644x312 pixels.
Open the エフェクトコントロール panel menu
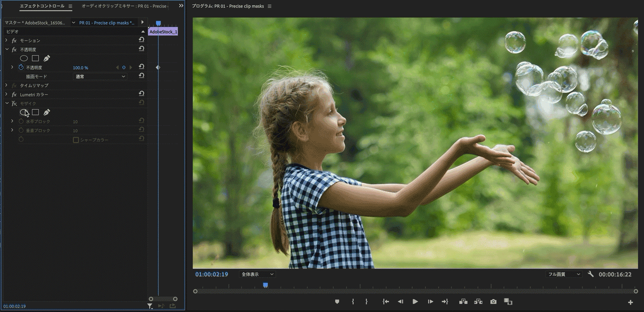click(x=70, y=6)
